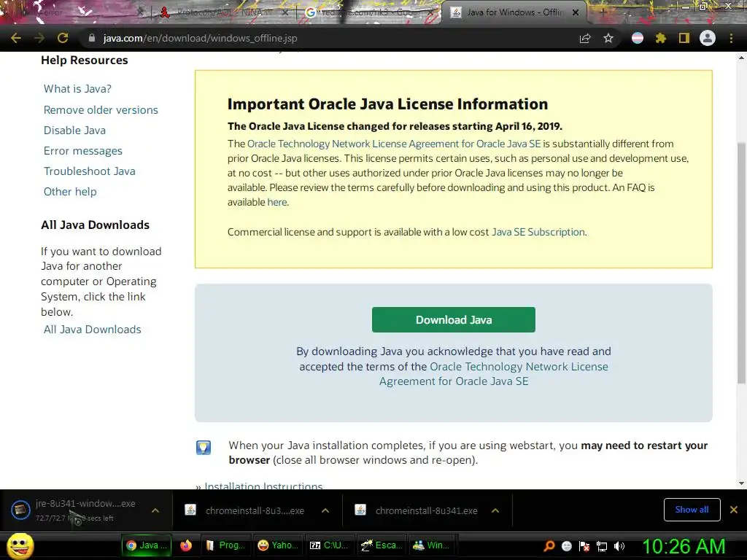Expand options for chromeinstall-8u3....exe download

click(x=325, y=510)
